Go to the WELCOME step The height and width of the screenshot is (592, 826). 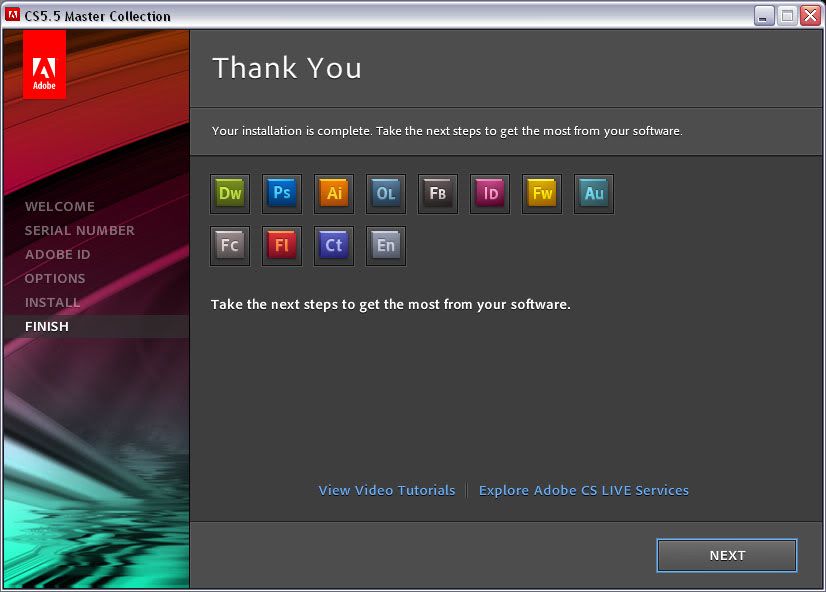point(60,206)
